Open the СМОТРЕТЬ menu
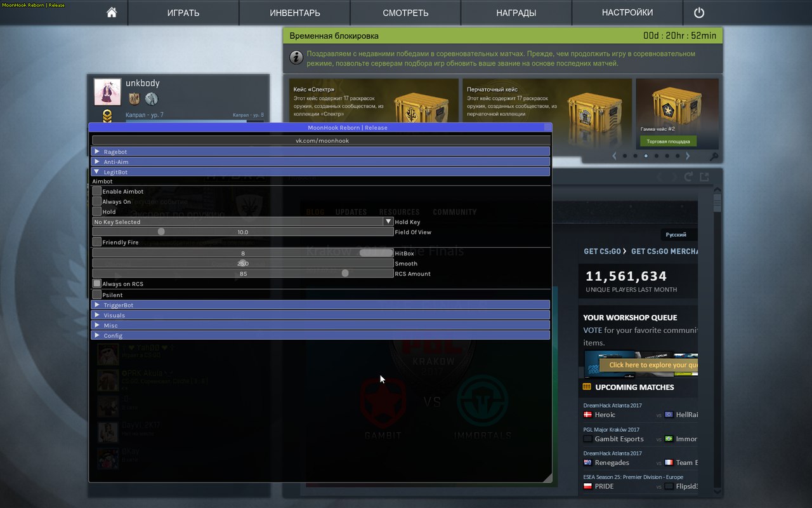This screenshot has width=812, height=508. (x=405, y=13)
